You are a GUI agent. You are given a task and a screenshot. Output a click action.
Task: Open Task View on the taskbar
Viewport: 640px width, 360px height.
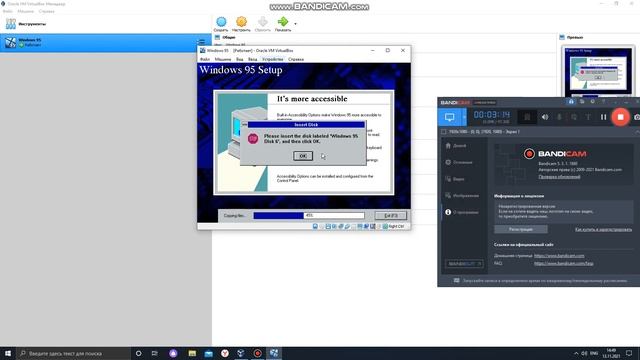click(155, 353)
